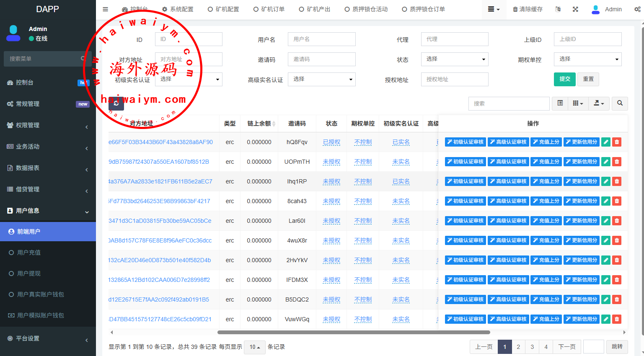Open the 状态 select dropdown
644x356 pixels.
455,59
